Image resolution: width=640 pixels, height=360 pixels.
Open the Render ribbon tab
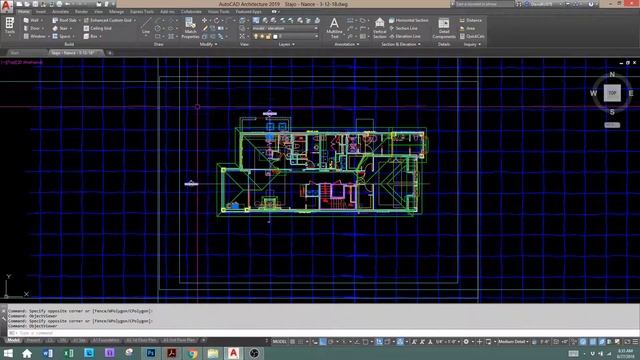point(82,11)
